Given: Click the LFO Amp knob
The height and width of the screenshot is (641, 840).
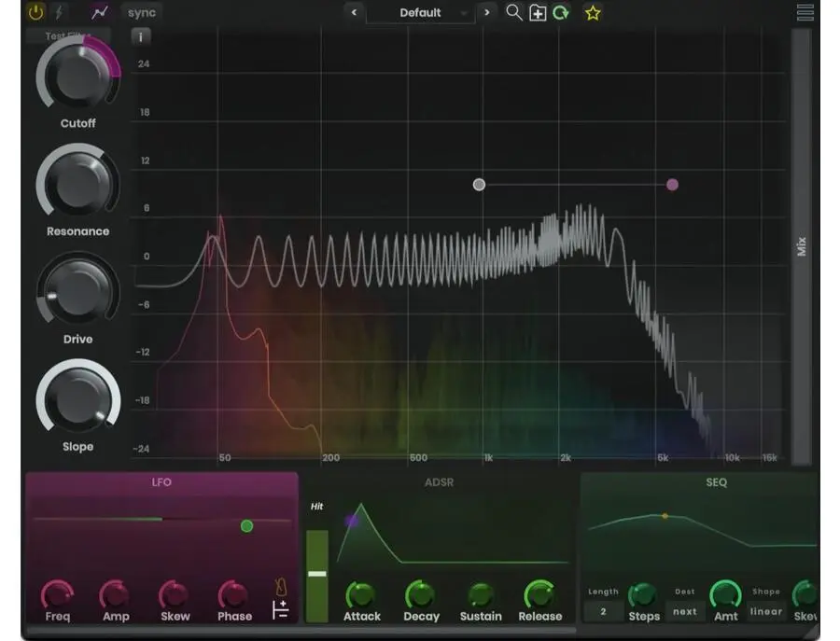Looking at the screenshot, I should (115, 594).
